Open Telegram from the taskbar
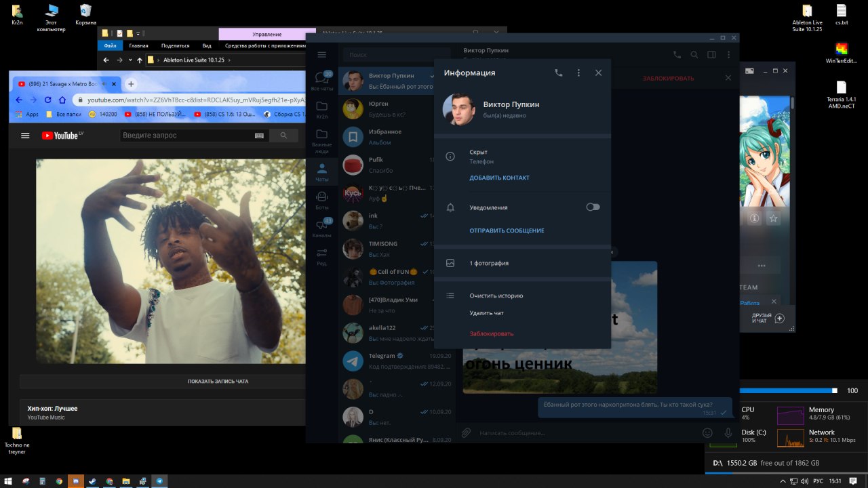The width and height of the screenshot is (868, 488). 159,481
